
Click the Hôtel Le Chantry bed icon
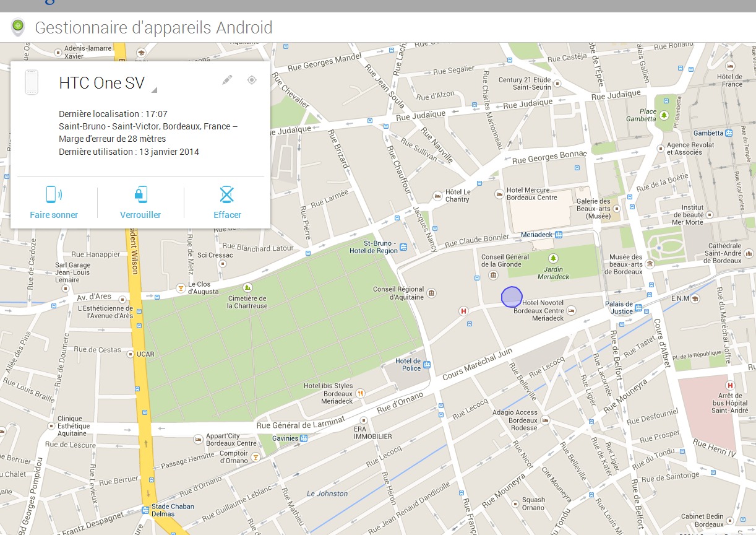point(438,196)
